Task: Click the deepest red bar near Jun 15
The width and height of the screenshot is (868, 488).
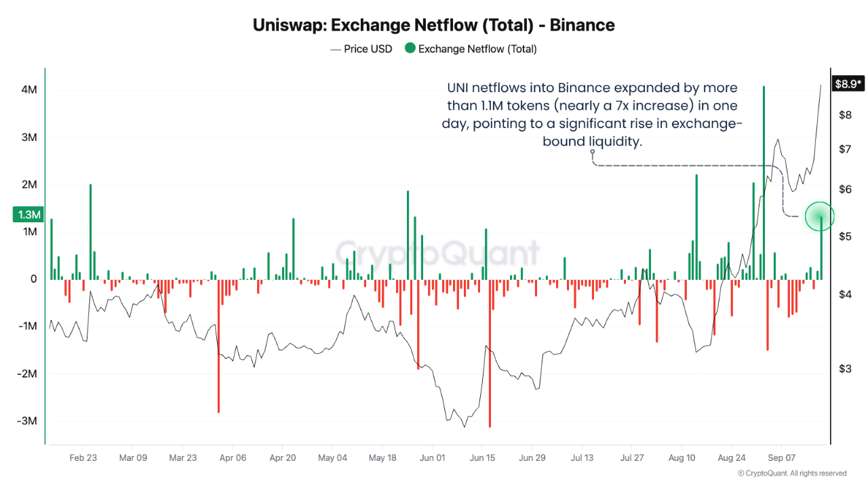Action: point(489,353)
